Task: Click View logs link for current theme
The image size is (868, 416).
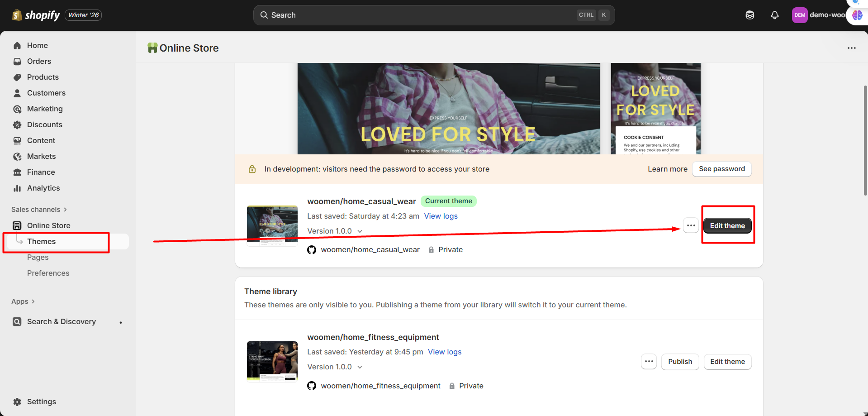Action: [x=441, y=216]
